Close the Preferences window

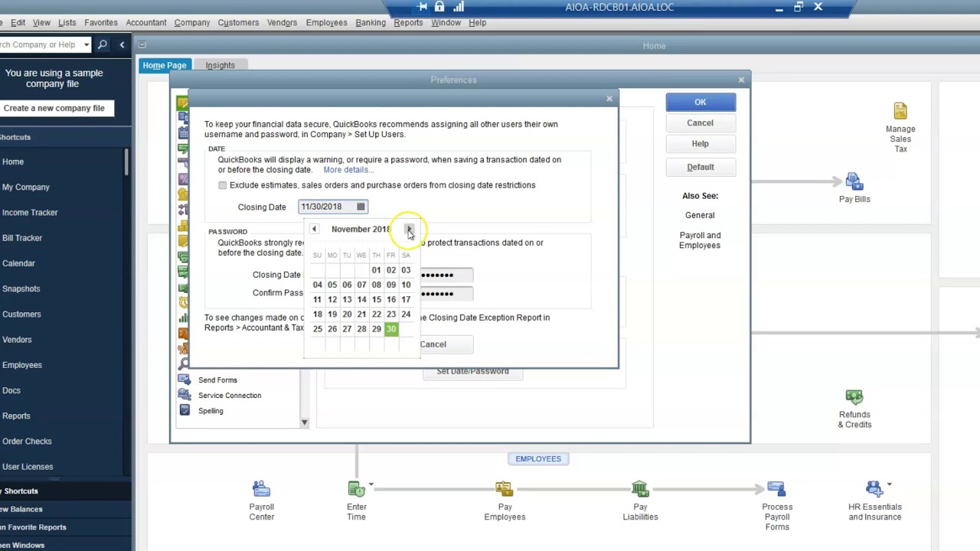point(741,80)
